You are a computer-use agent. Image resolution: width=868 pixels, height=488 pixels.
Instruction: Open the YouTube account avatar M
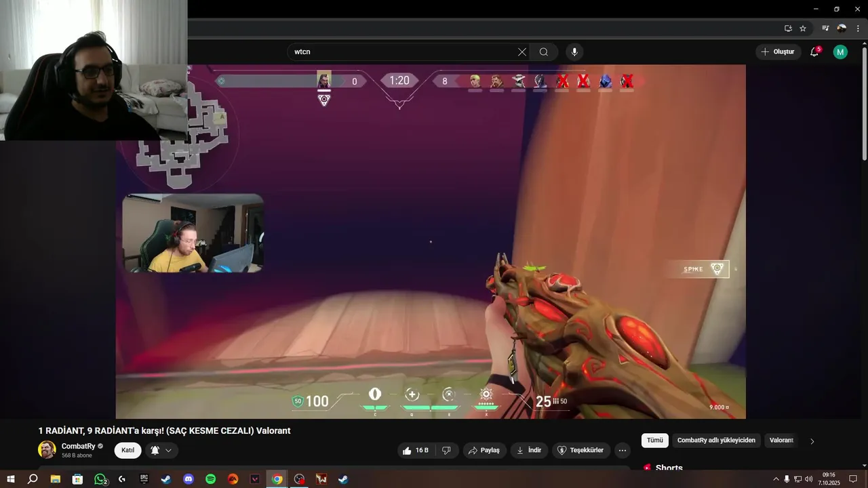(x=840, y=52)
